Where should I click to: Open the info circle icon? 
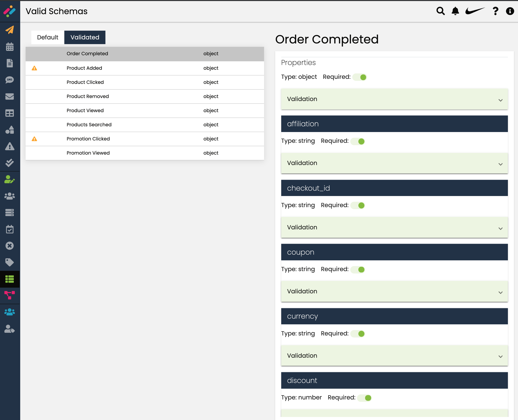click(510, 11)
